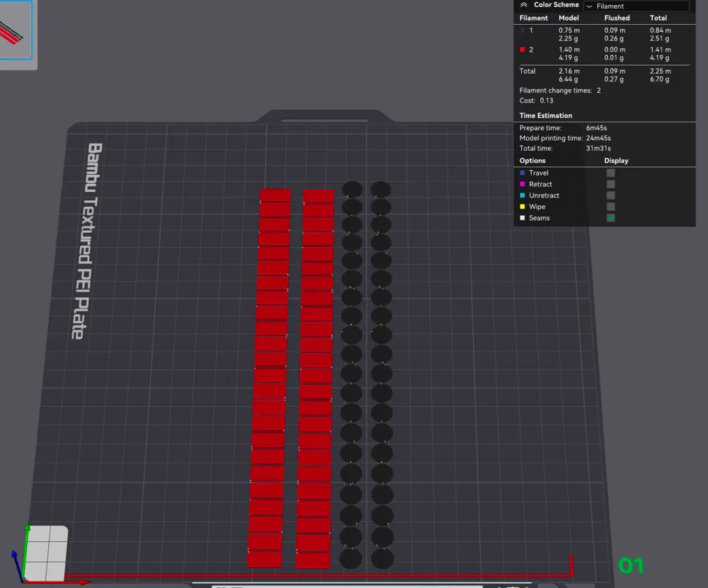Image resolution: width=708 pixels, height=588 pixels.
Task: Click the Retract option label
Action: tap(540, 184)
